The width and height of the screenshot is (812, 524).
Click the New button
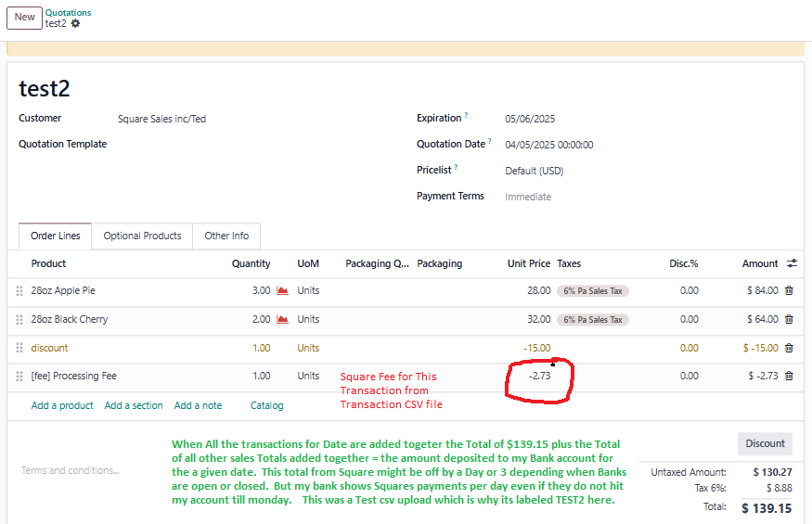tap(25, 17)
